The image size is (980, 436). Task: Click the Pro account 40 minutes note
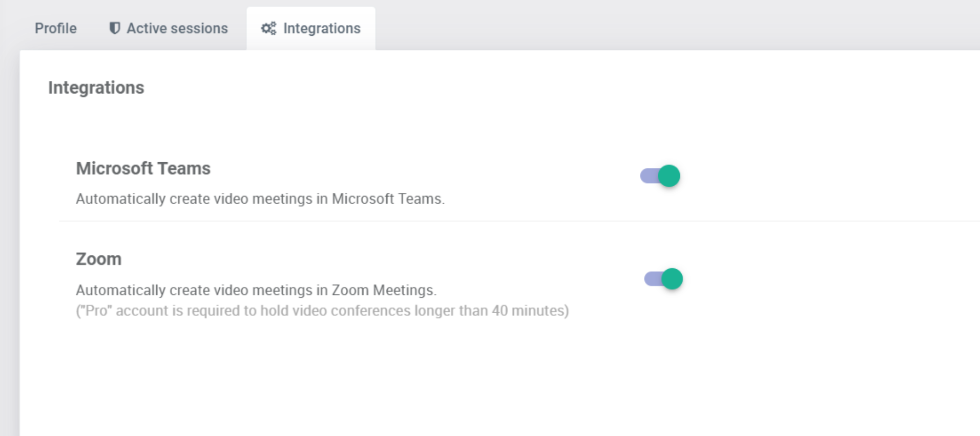[x=322, y=311]
